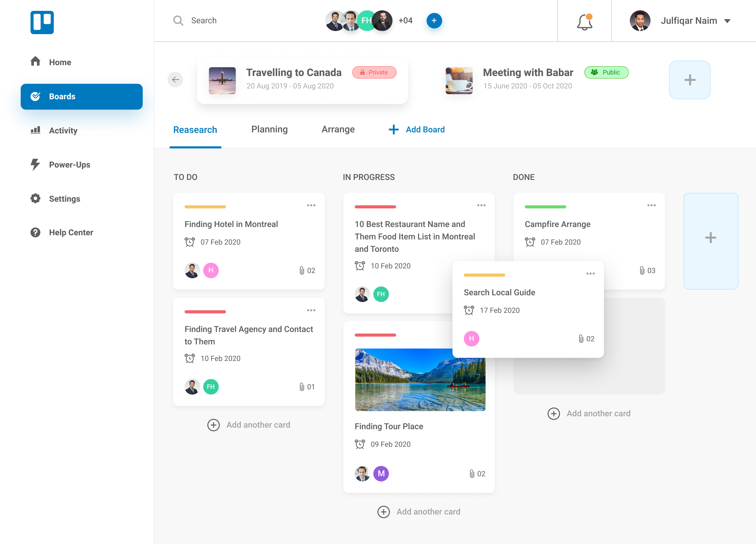Open three-dot menu on Campfire Arrange card
Screen dimensions: 756x544
pos(651,205)
